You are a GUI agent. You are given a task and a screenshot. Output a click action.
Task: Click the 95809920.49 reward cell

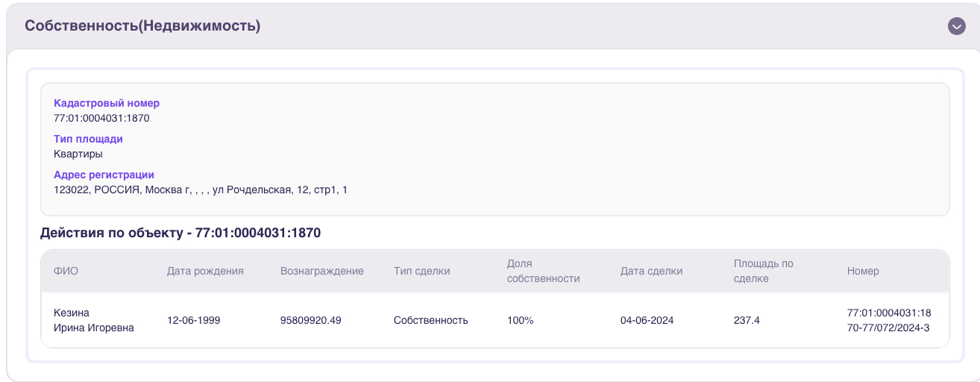311,320
